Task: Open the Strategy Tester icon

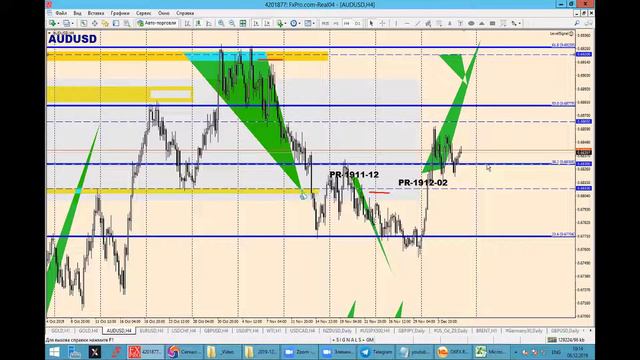Action: (x=127, y=23)
